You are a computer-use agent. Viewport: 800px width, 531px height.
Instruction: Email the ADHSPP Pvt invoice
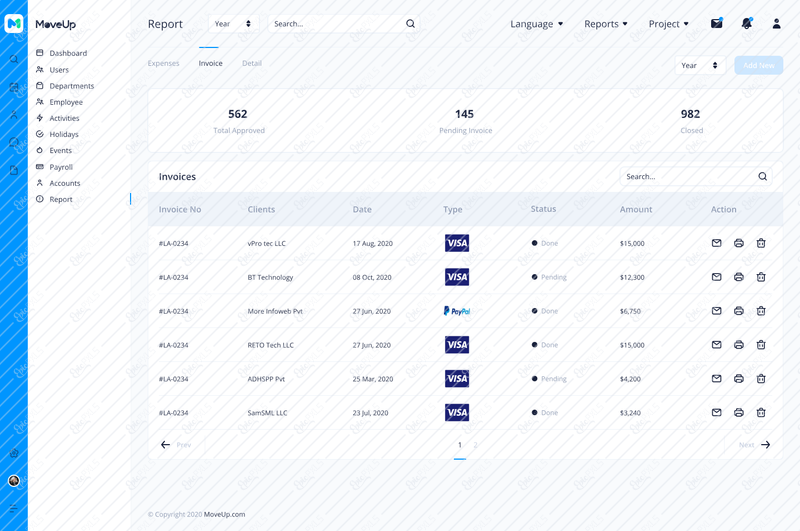[717, 378]
